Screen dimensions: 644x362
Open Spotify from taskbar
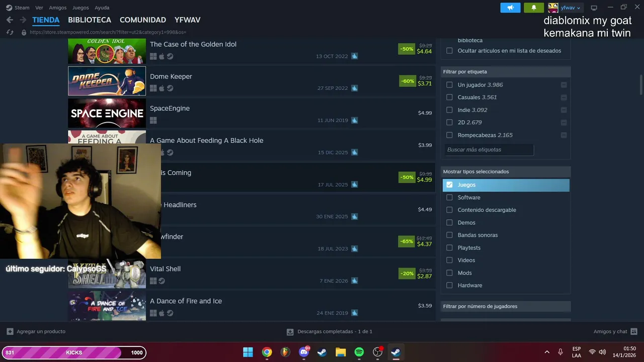click(359, 352)
